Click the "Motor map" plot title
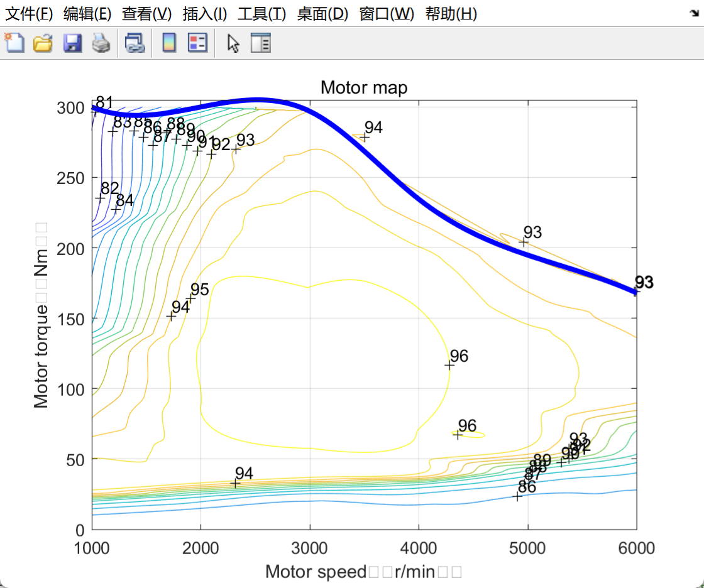Screen dimensions: 704x588 tap(364, 87)
